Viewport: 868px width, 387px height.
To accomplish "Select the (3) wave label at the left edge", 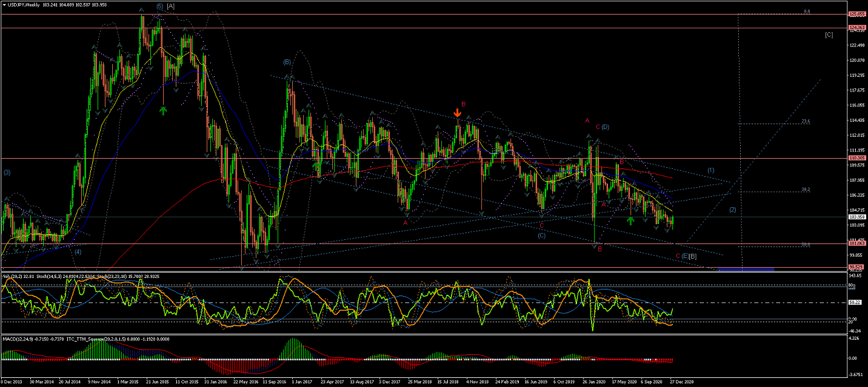I will (x=7, y=173).
